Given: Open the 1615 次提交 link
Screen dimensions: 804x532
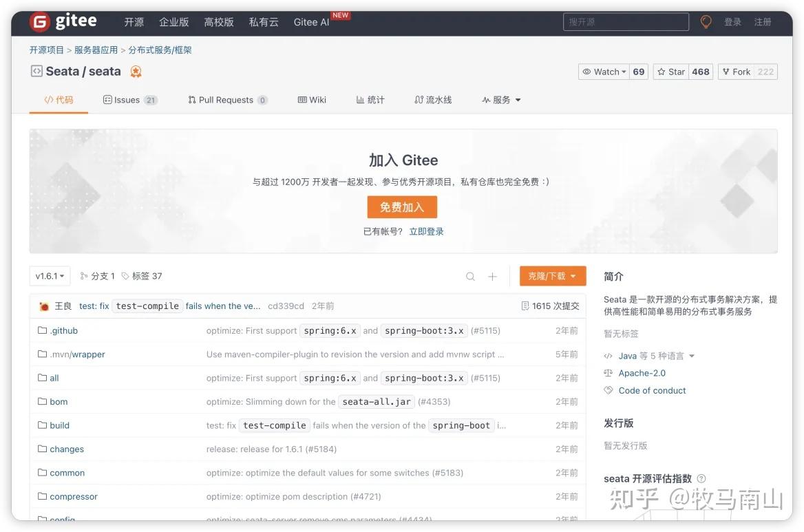Looking at the screenshot, I should pyautogui.click(x=550, y=306).
